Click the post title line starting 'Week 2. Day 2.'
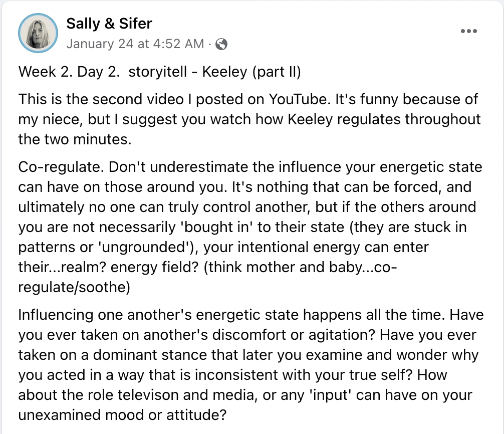 pos(159,72)
